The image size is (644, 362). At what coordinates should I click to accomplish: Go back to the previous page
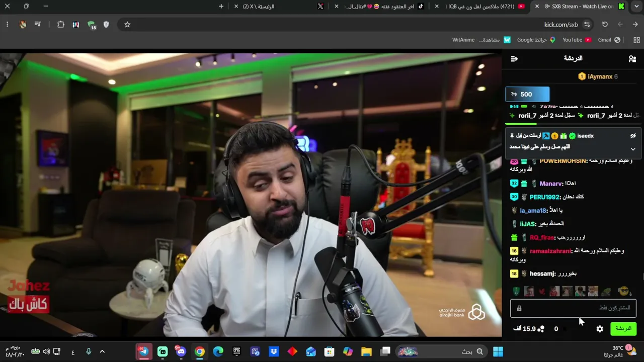point(635,25)
